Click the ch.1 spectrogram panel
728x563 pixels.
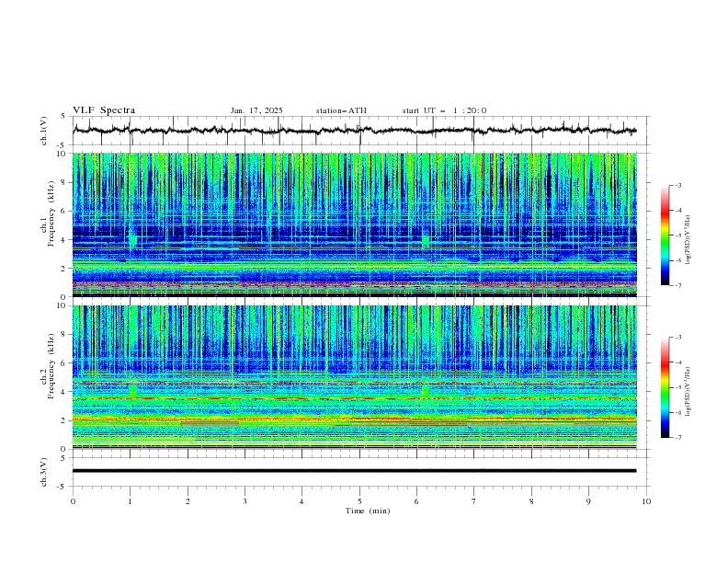coord(354,224)
